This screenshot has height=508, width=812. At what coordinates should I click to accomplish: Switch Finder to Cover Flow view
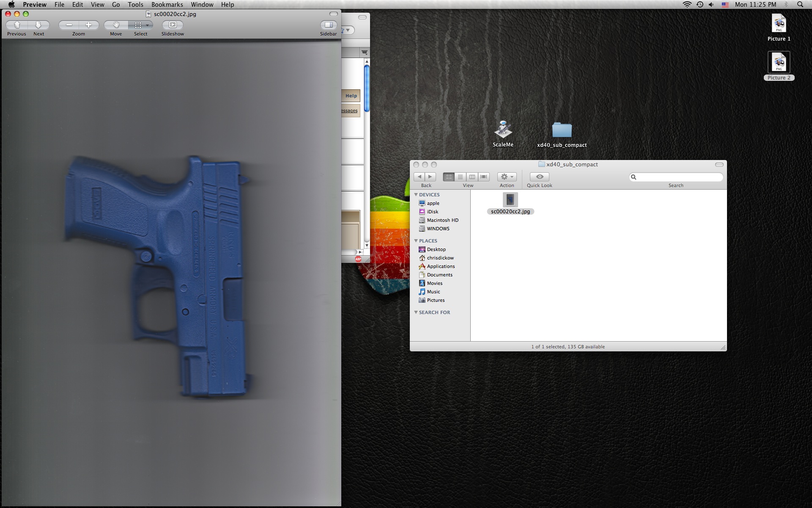click(483, 177)
